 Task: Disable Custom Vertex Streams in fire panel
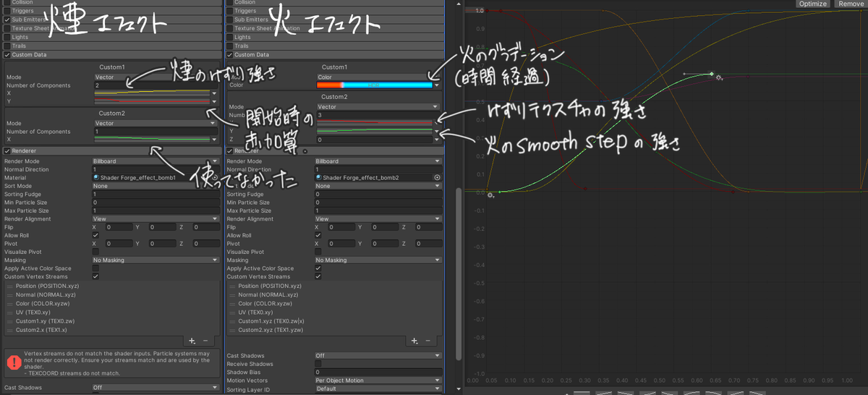(318, 276)
